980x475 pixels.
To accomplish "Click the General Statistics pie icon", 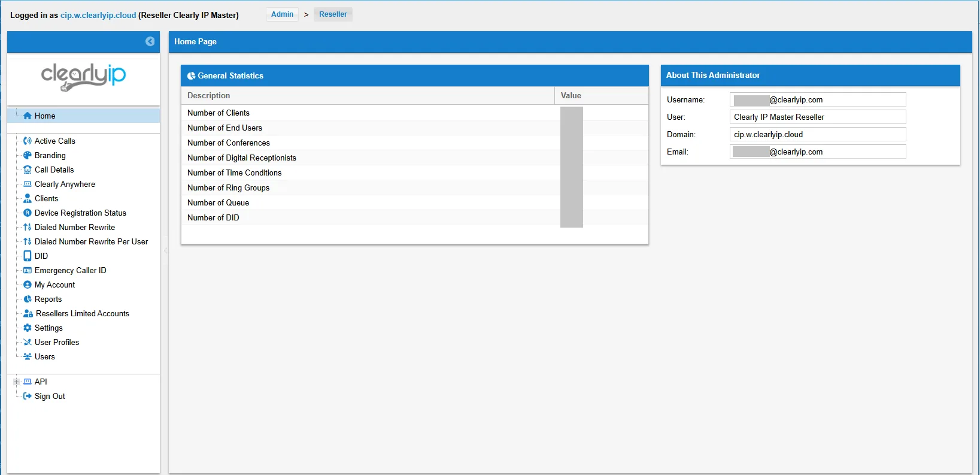I will coord(192,76).
